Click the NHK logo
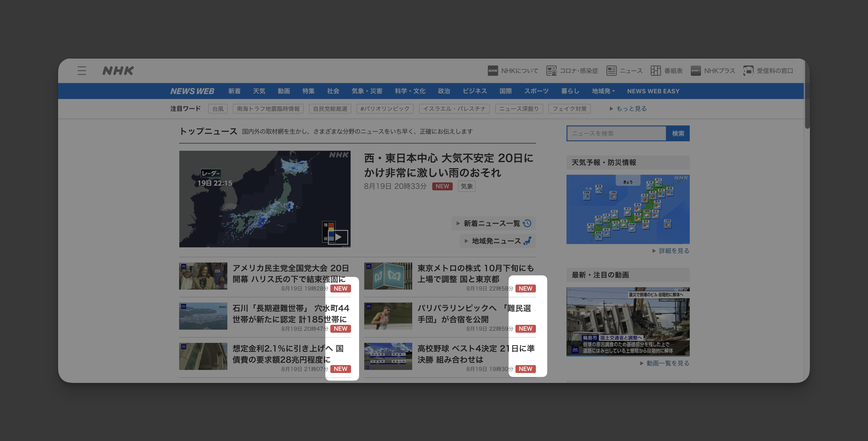The height and width of the screenshot is (441, 868). coord(118,71)
